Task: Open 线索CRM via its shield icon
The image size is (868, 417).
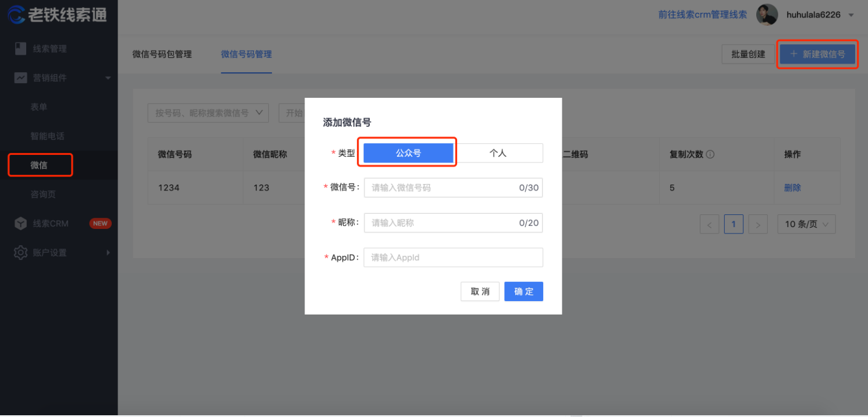Action: coord(21,223)
